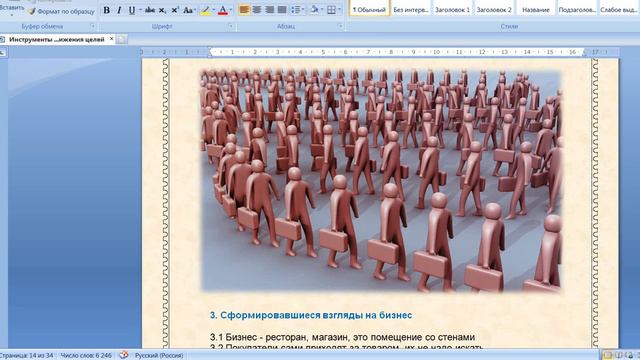The width and height of the screenshot is (640, 360).
Task: Apply Название style
Action: 536,9
